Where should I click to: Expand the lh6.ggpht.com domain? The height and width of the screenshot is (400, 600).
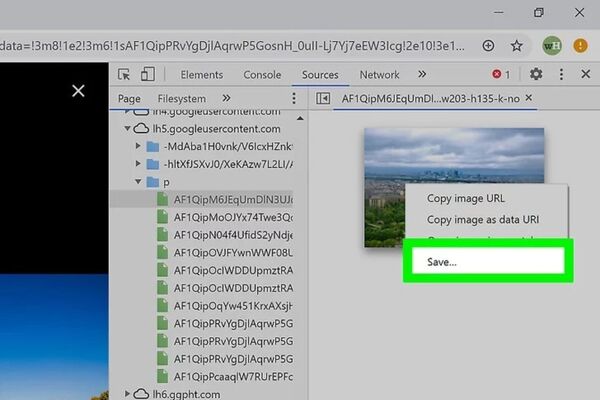pos(127,394)
